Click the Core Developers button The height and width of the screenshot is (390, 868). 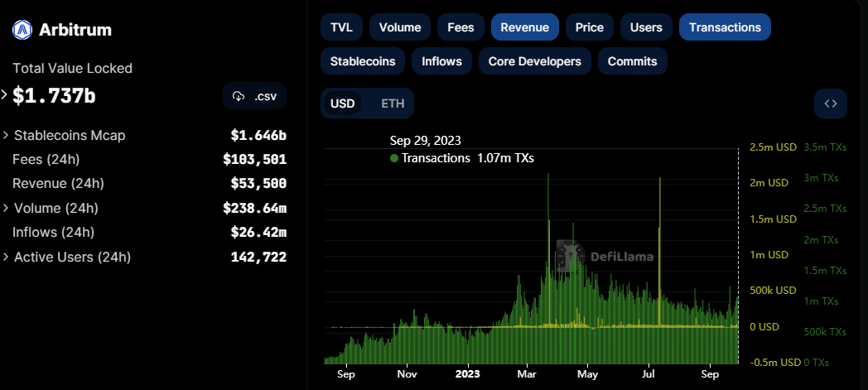point(534,61)
